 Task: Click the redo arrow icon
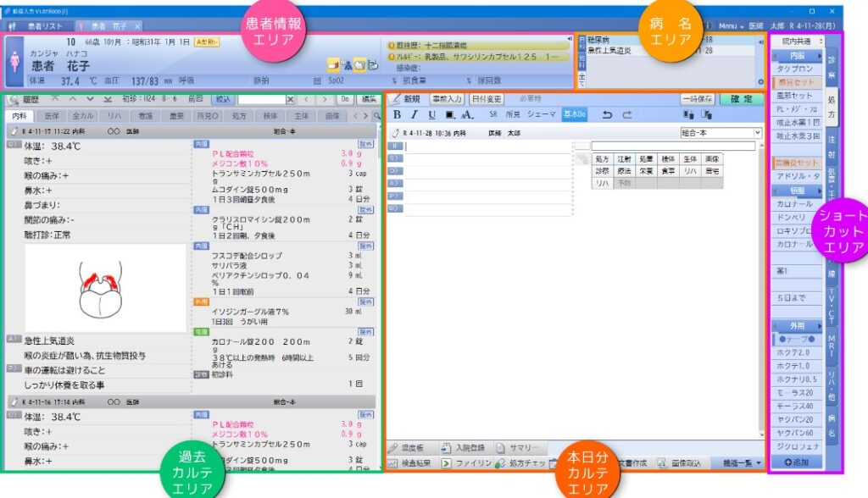(x=629, y=115)
